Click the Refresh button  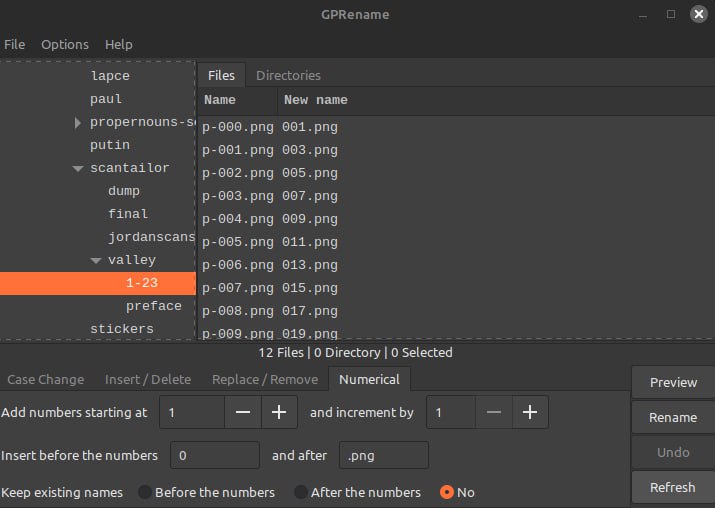pos(673,487)
